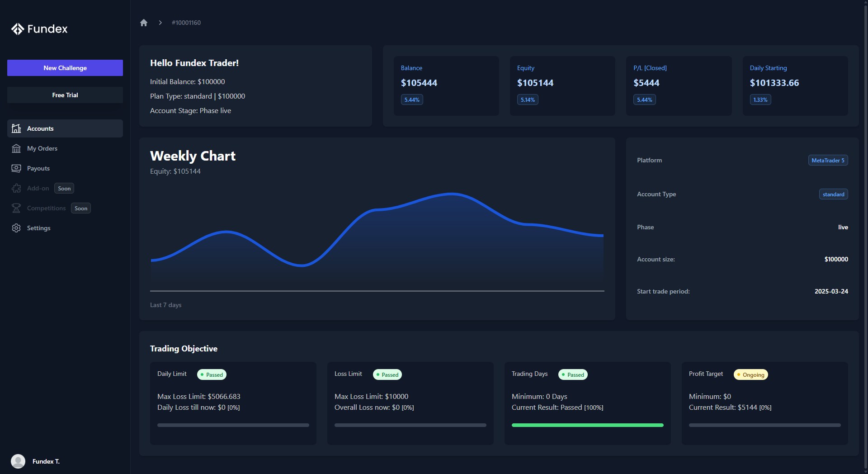Screen dimensions: 868x474
Task: Open the Free Trial option
Action: tap(65, 95)
